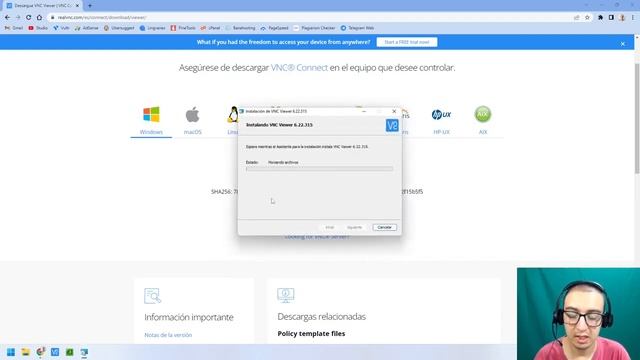Close the VNC Viewer installer window
Screen dimensions: 640x360
[394, 111]
